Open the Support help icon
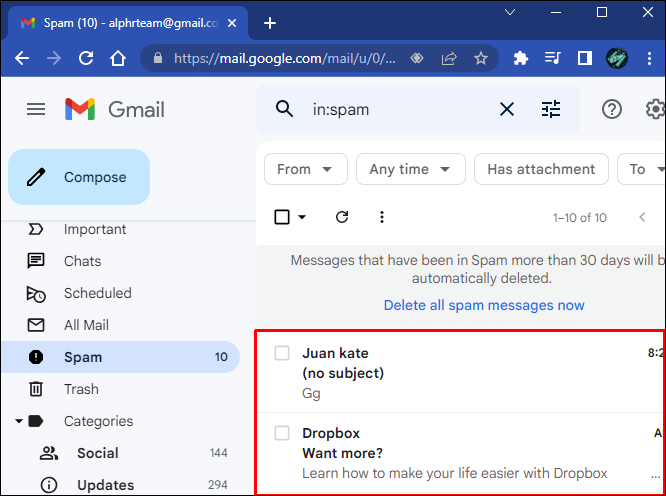This screenshot has width=666, height=496. pyautogui.click(x=612, y=109)
